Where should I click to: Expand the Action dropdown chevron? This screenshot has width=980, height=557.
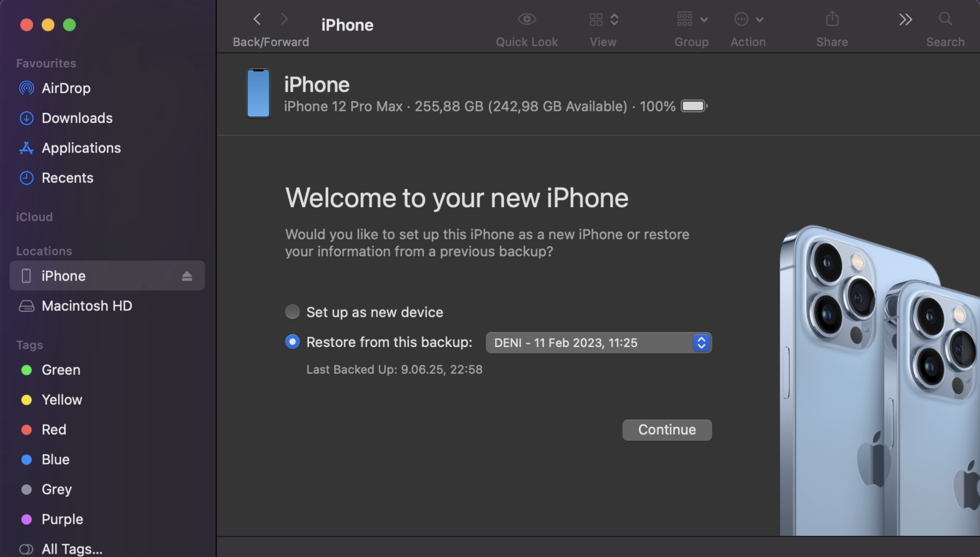760,19
